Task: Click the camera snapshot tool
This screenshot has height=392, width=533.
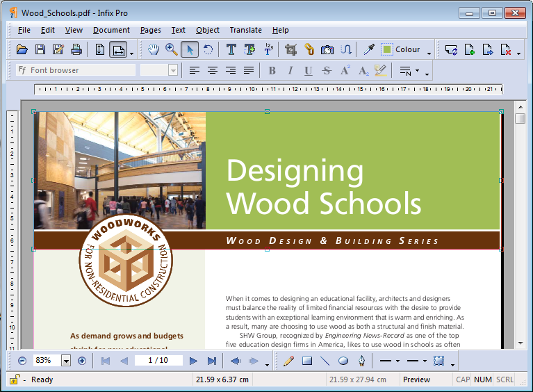Action: pos(327,49)
